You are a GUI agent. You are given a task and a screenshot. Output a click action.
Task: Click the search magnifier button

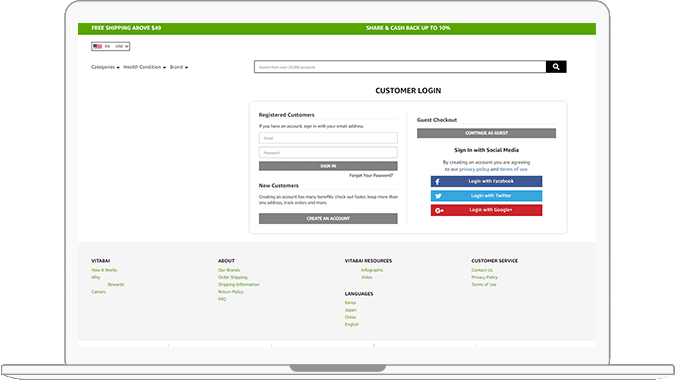click(556, 67)
